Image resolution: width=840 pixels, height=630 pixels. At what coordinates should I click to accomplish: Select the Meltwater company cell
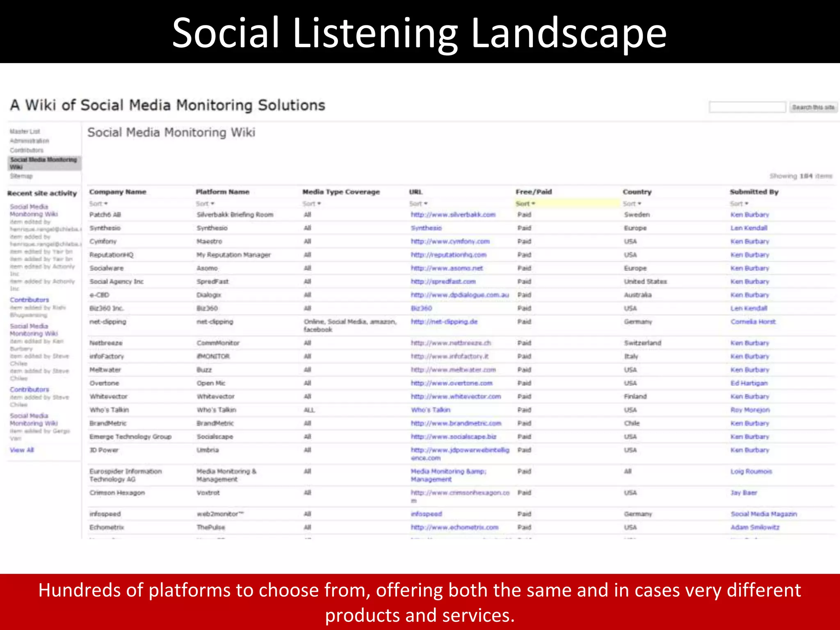pyautogui.click(x=105, y=370)
